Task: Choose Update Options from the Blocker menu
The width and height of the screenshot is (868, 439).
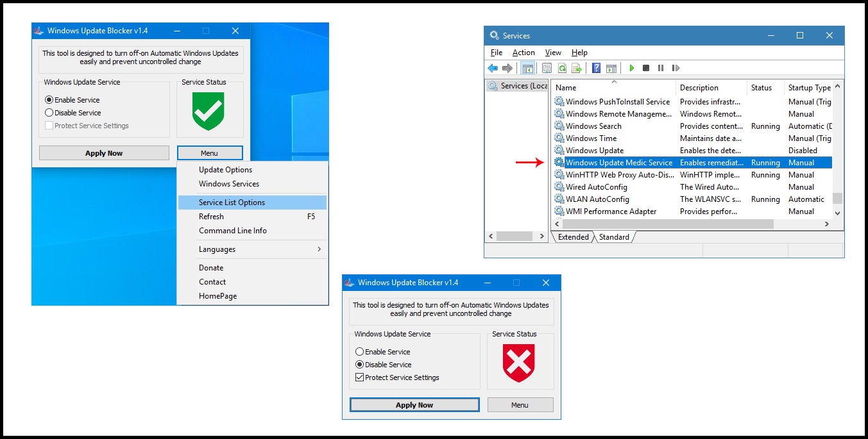Action: (253, 170)
